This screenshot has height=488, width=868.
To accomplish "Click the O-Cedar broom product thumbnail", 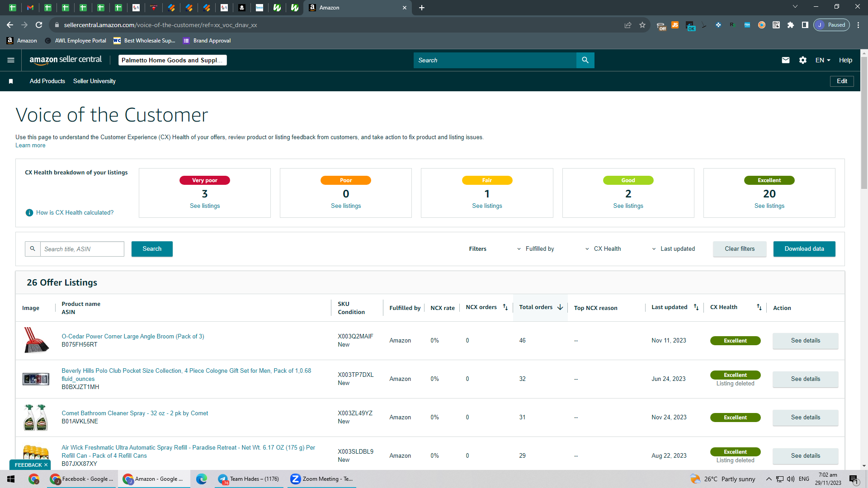I will pyautogui.click(x=36, y=340).
